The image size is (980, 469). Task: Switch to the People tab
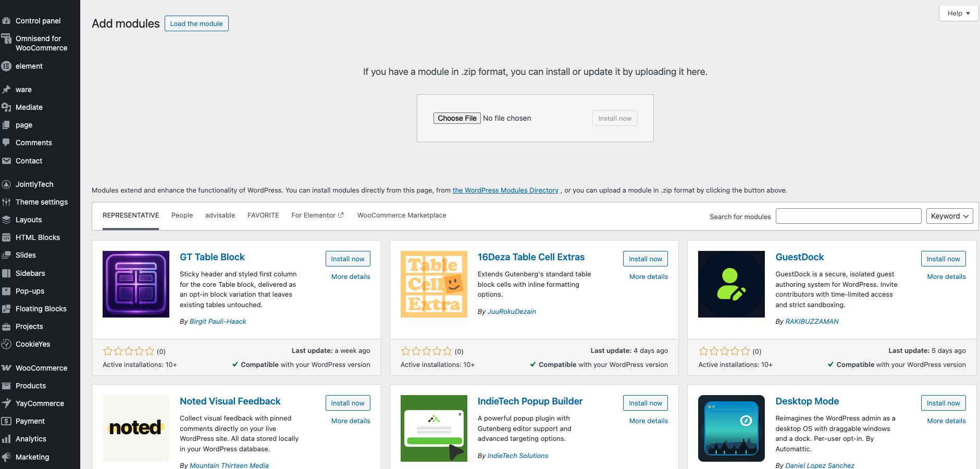point(182,216)
